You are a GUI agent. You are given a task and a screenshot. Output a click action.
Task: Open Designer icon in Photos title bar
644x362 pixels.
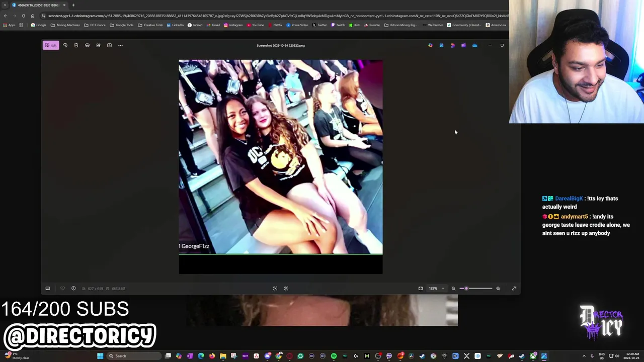coord(452,45)
